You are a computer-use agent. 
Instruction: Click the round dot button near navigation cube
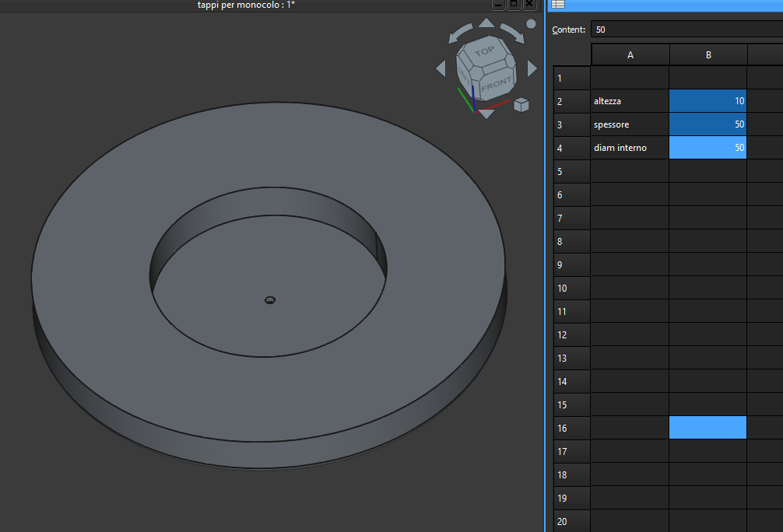click(532, 23)
